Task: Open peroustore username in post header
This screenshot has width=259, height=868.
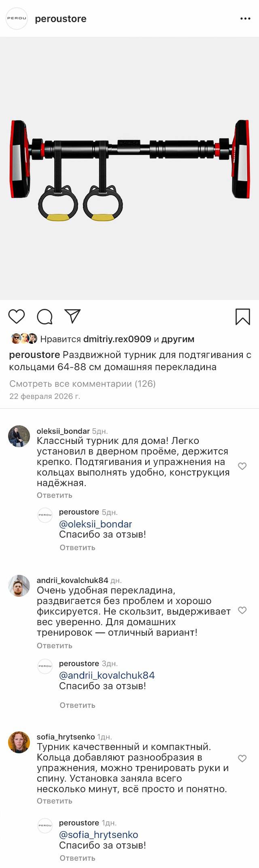Action: pos(61,19)
